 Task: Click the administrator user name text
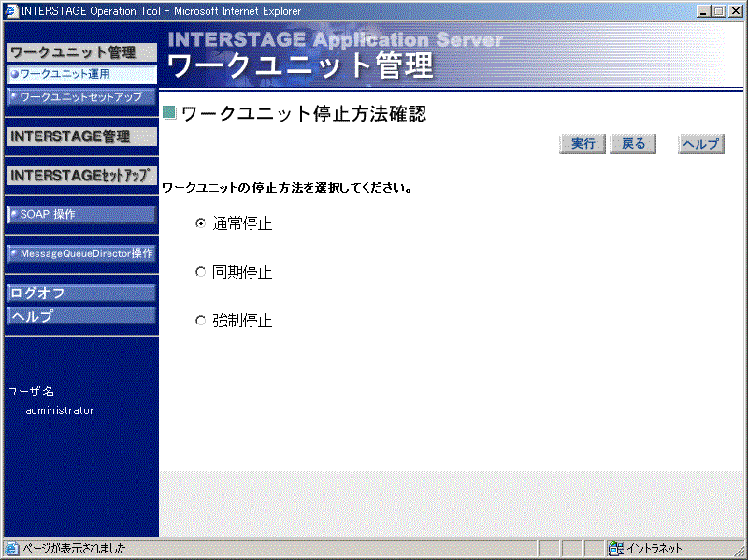pos(60,410)
